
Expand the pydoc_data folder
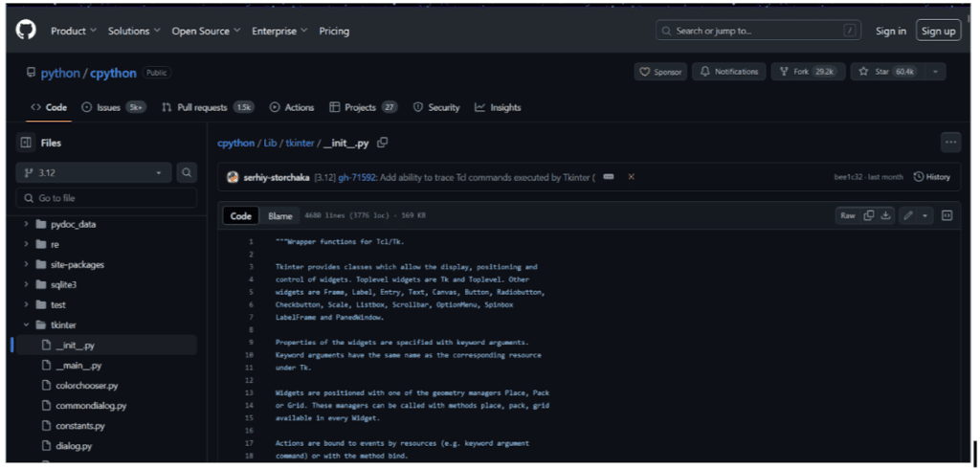pos(27,224)
